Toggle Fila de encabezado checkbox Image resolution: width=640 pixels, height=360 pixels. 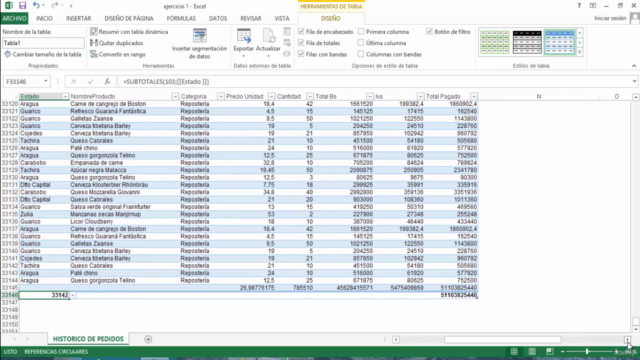click(x=301, y=32)
